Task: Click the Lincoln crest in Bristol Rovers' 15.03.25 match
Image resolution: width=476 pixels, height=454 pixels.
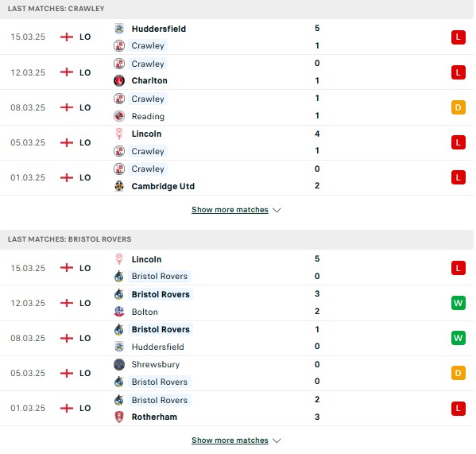Action: click(x=119, y=259)
